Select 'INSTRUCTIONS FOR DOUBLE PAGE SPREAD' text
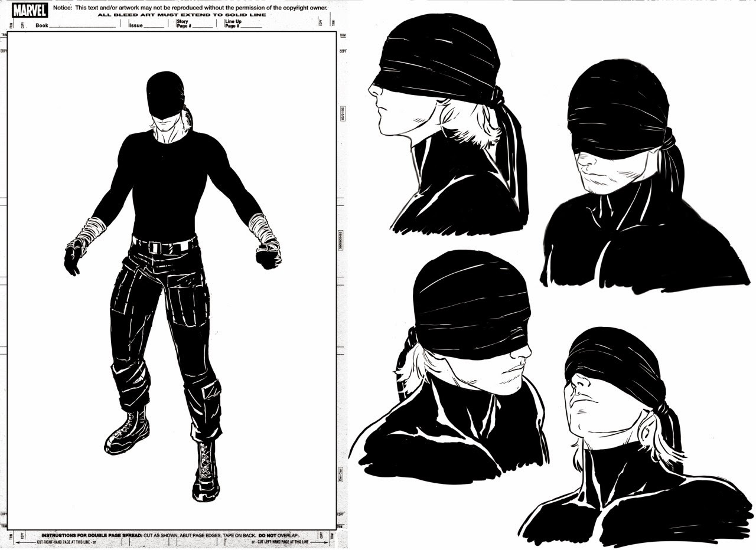This screenshot has width=756, height=550. tap(91, 535)
